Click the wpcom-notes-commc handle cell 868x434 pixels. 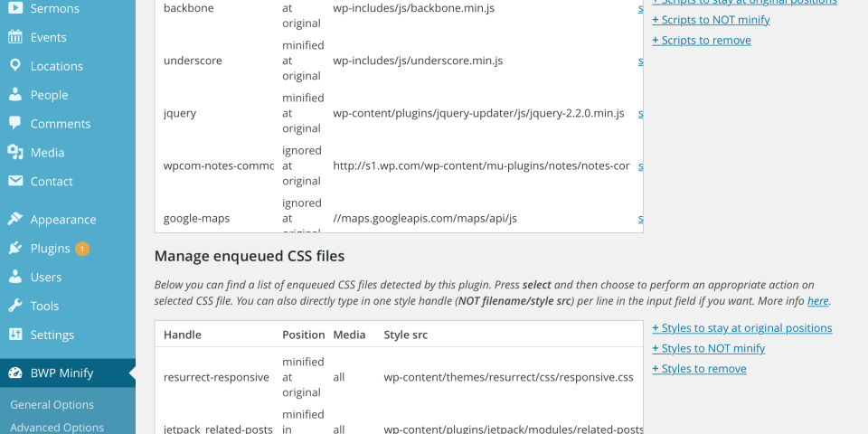(219, 165)
